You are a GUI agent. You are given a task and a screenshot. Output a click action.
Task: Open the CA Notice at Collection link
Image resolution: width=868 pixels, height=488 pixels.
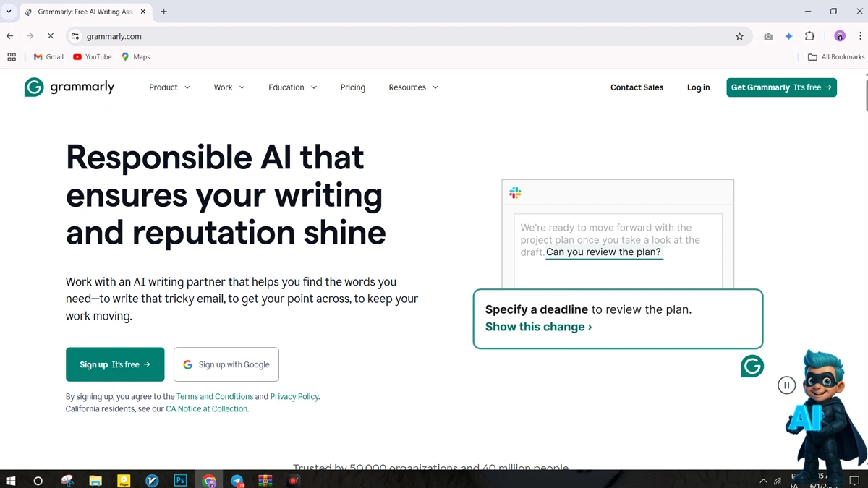(207, 409)
